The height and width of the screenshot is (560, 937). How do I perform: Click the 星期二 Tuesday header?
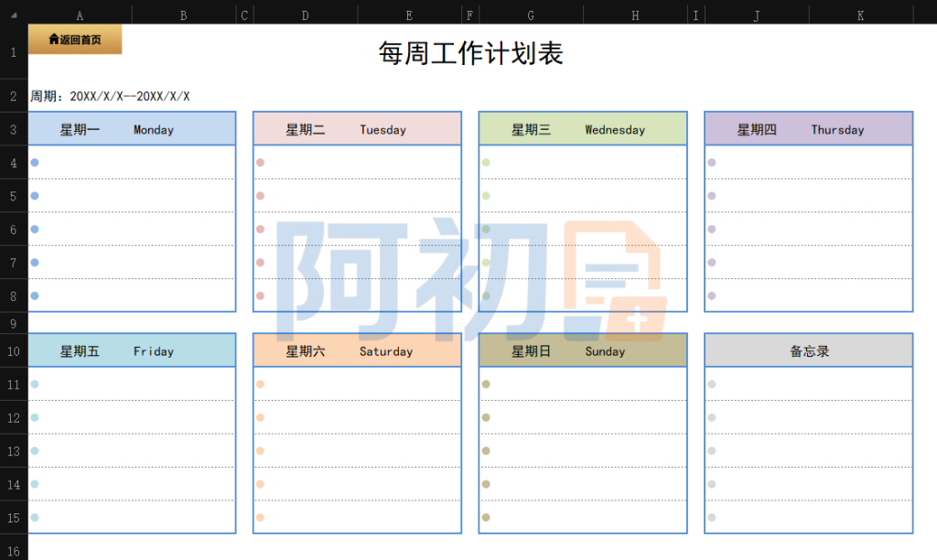click(x=358, y=128)
